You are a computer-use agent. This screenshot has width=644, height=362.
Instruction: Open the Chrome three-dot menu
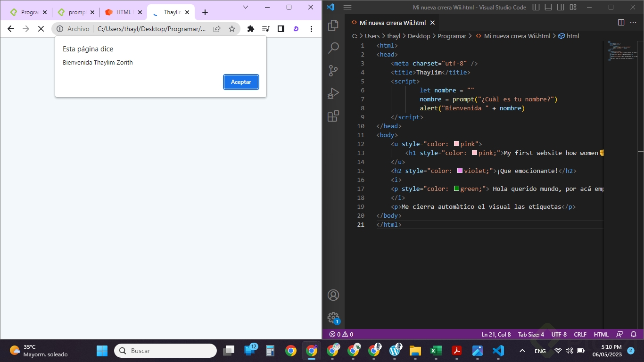coord(311,29)
